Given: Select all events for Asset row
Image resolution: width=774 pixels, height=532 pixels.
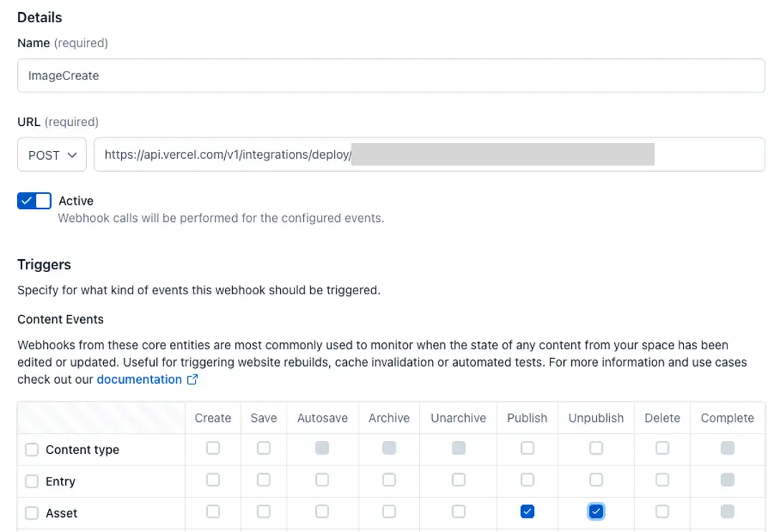Looking at the screenshot, I should click(32, 513).
